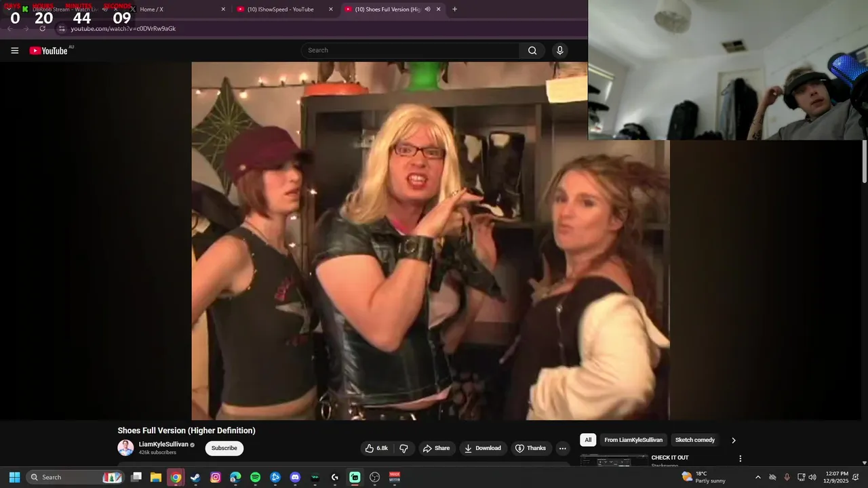Close the Home / X tab
Viewport: 868px width, 488px height.
click(x=223, y=9)
